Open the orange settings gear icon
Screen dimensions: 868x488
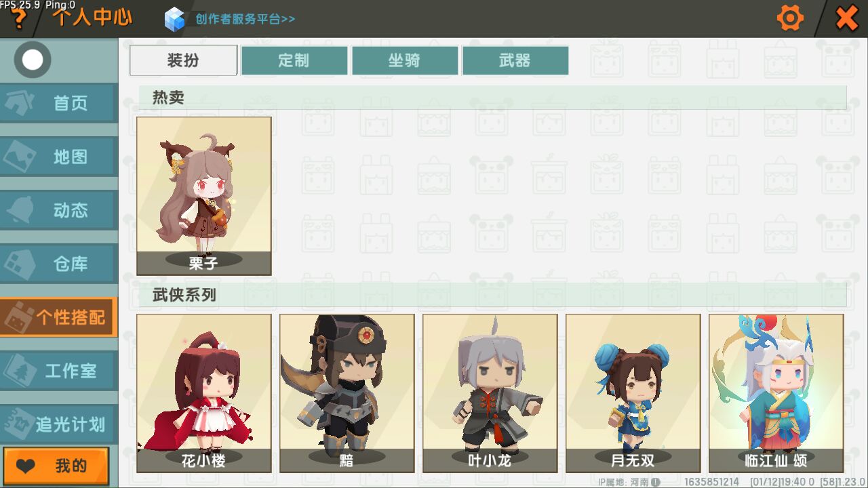click(x=790, y=18)
